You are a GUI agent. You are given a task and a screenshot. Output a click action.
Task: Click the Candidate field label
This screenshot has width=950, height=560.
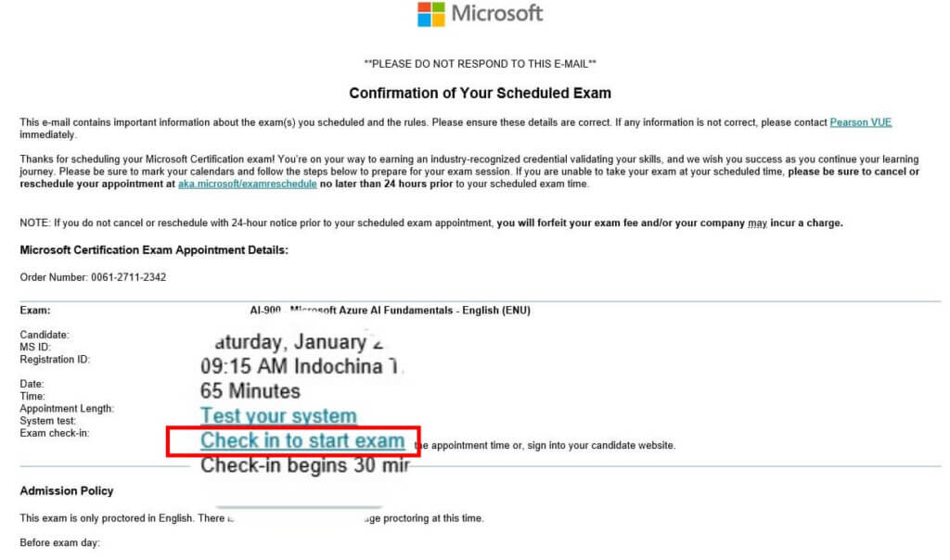click(x=45, y=335)
